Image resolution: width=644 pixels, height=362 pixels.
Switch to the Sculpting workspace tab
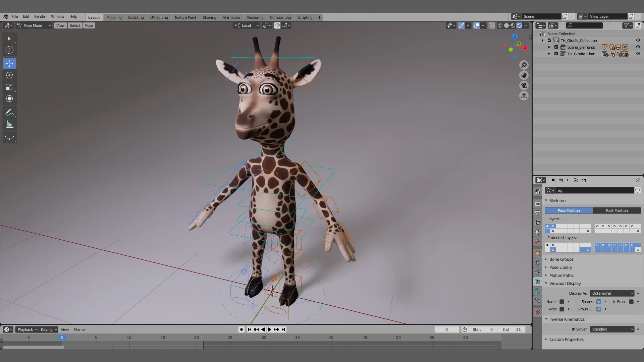coord(136,17)
